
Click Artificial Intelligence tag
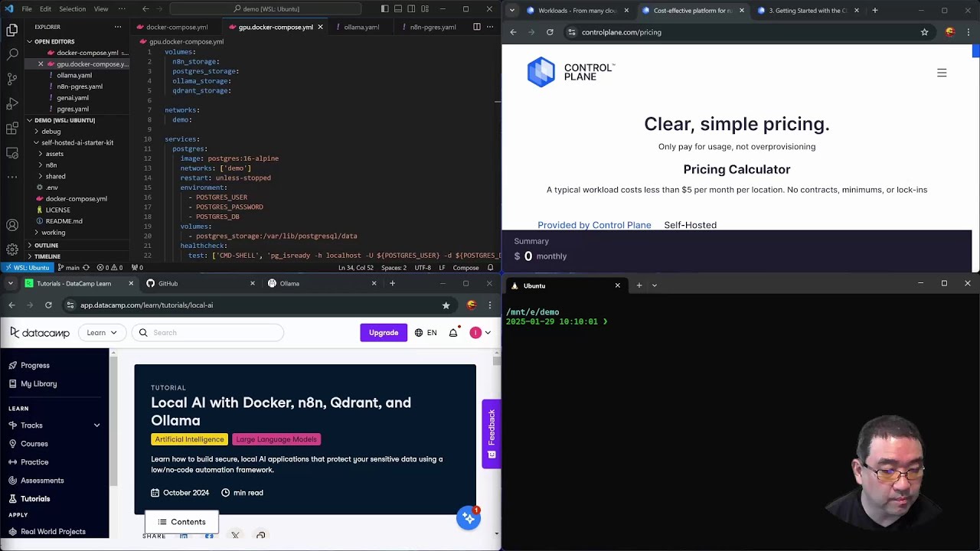(189, 439)
